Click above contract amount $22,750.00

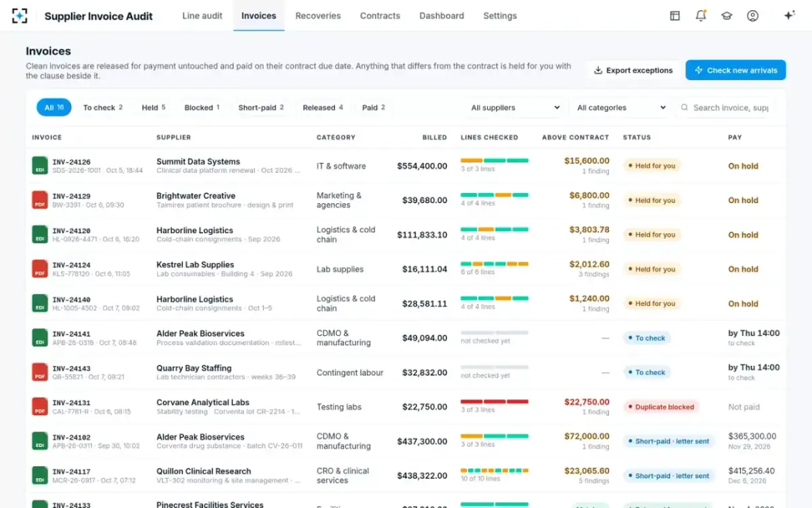click(587, 402)
